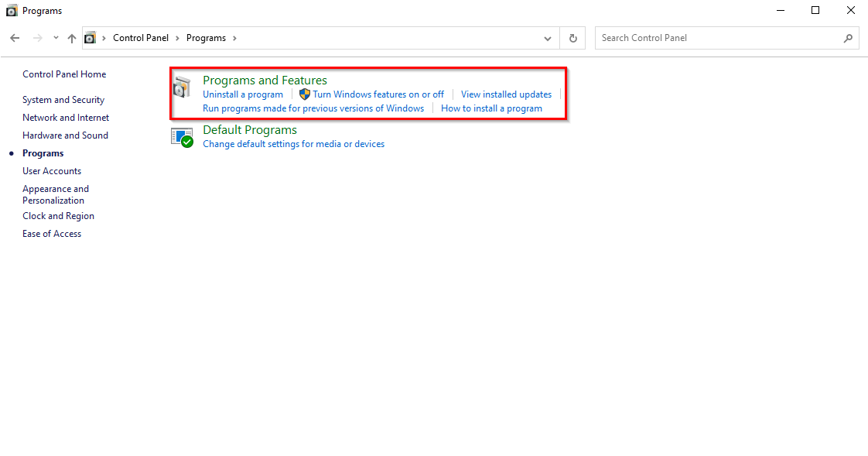Select Programs in the breadcrumb

(x=206, y=38)
